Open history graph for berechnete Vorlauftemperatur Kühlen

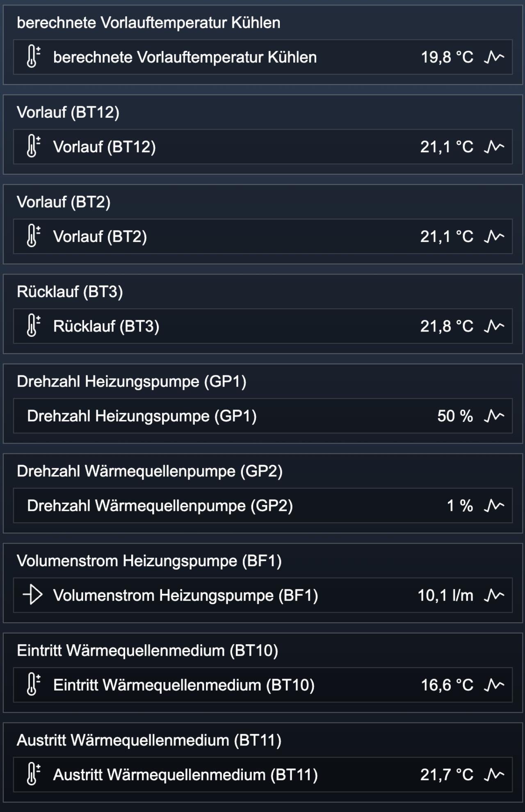tap(494, 57)
